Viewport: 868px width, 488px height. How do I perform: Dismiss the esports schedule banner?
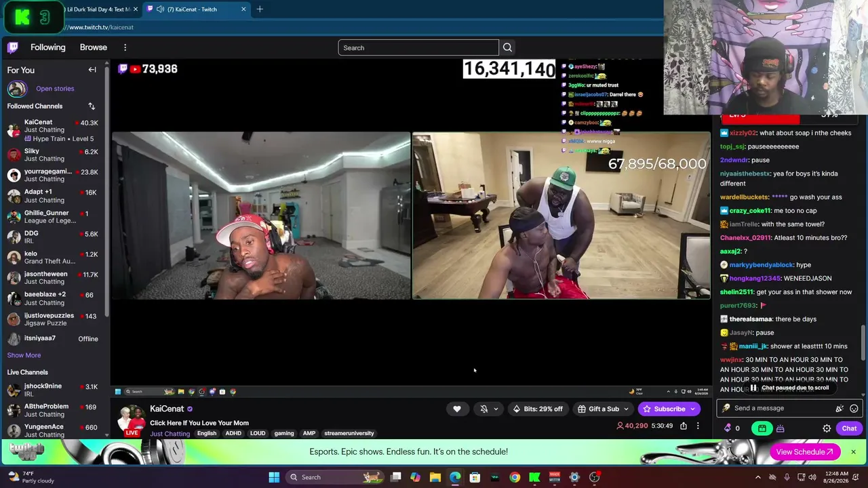[x=853, y=451]
